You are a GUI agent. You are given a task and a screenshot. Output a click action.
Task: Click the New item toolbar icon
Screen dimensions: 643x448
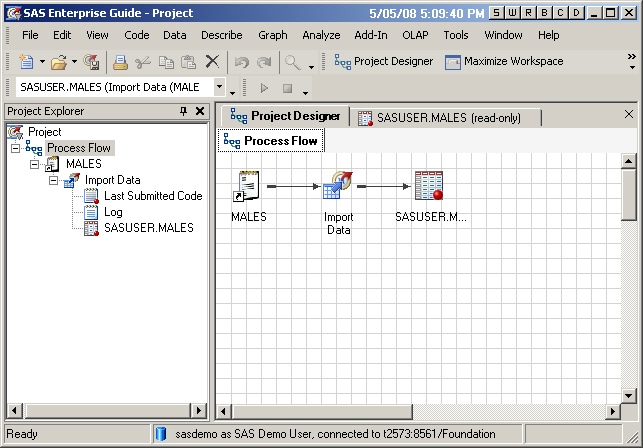[26, 62]
